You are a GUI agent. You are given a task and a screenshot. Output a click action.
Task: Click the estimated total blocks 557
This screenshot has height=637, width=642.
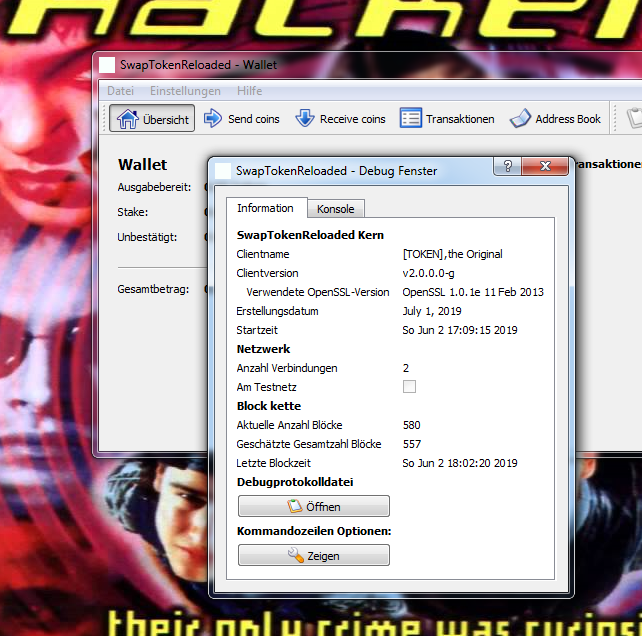click(x=411, y=444)
